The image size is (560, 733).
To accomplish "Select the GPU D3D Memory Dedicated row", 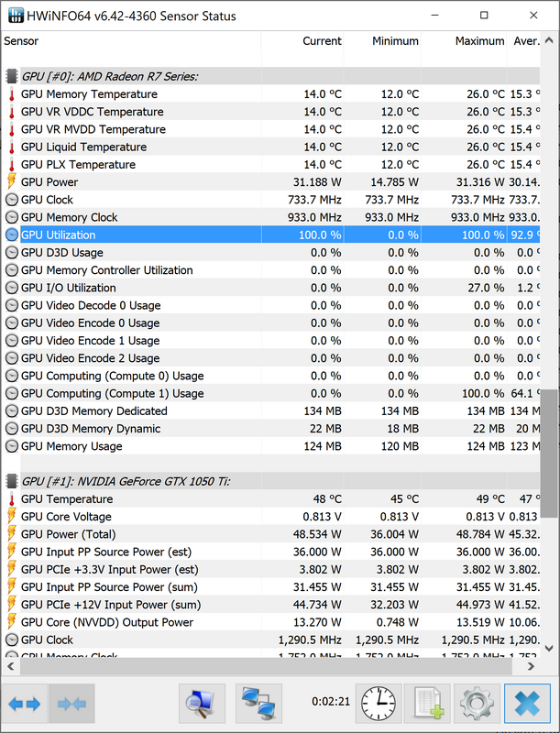I will point(271,410).
